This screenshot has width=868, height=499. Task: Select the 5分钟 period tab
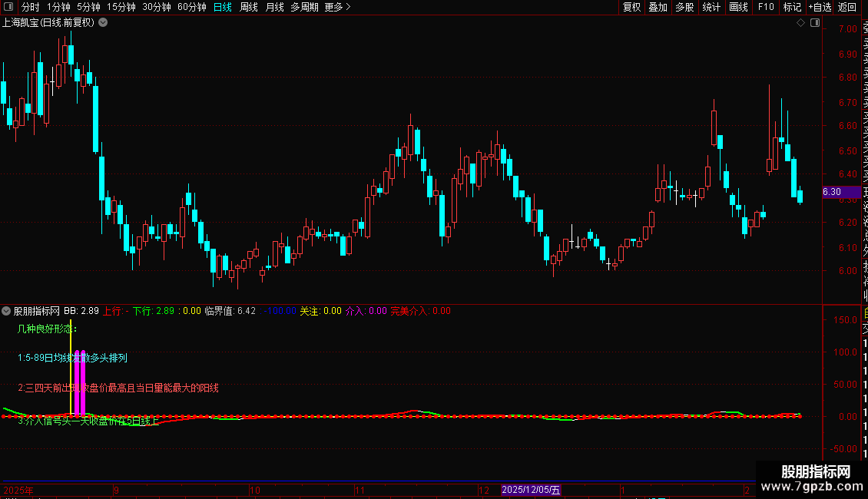[x=88, y=7]
